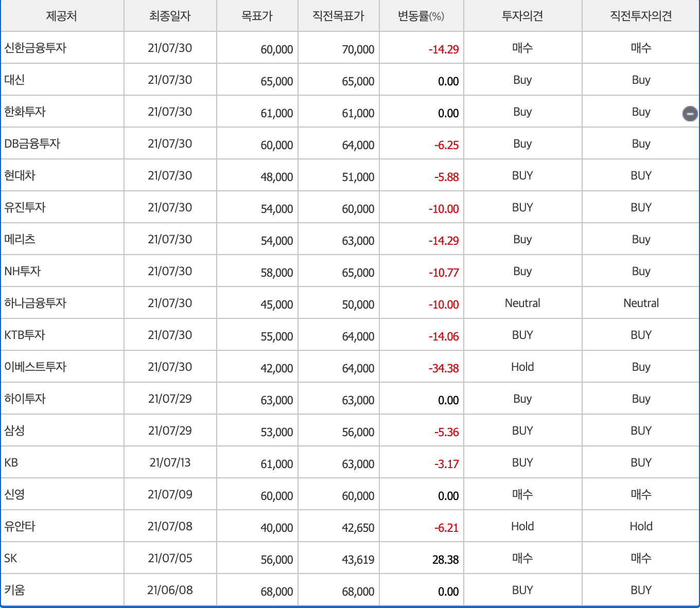The image size is (700, 608).
Task: Click the -6.25 change rate value
Action: point(446,145)
